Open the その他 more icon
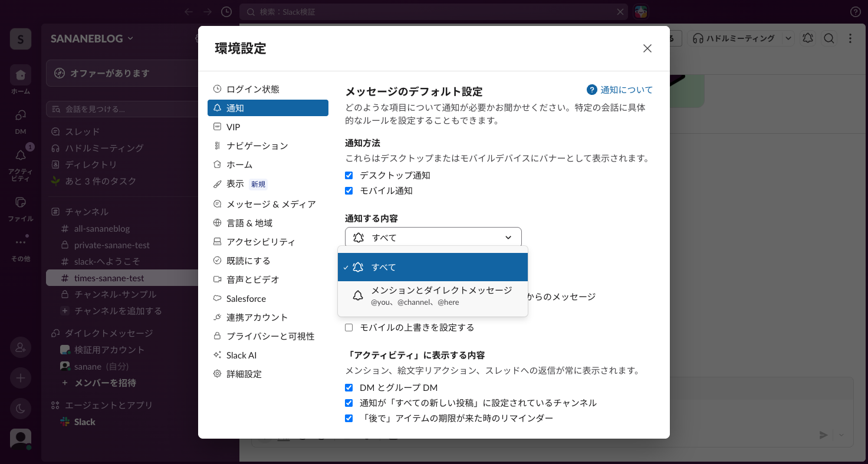The width and height of the screenshot is (868, 464). tap(21, 242)
